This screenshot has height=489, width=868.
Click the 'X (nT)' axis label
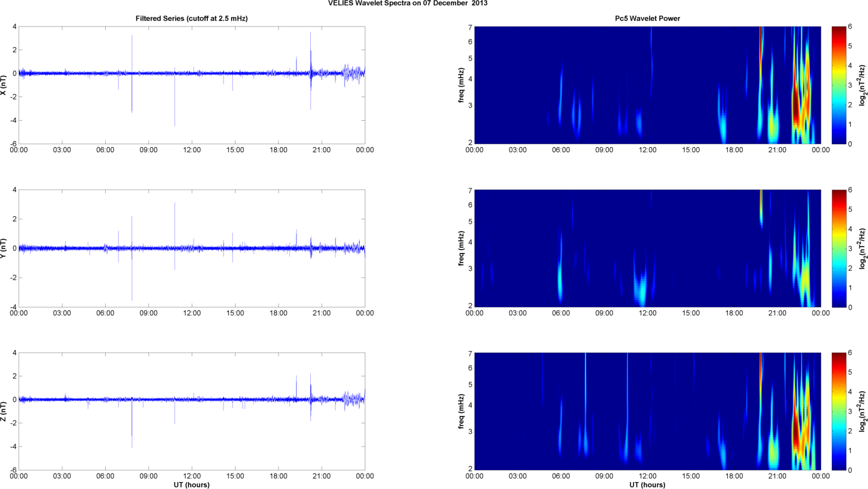pos(3,85)
